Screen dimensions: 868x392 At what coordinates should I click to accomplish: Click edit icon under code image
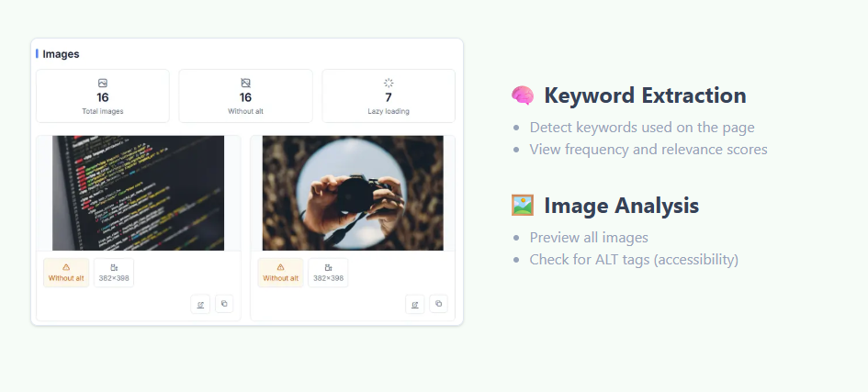click(200, 304)
